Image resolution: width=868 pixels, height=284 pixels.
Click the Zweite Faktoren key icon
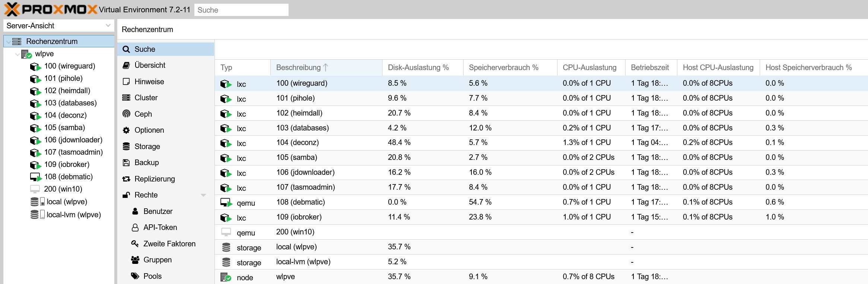135,244
